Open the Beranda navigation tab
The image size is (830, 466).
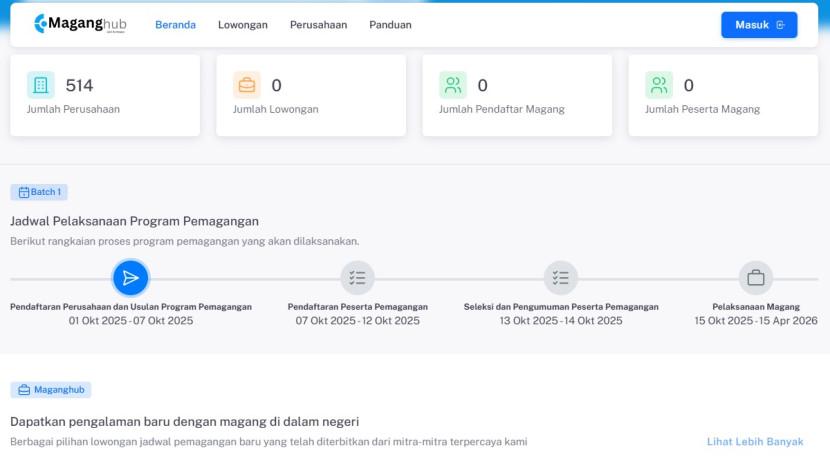point(175,25)
